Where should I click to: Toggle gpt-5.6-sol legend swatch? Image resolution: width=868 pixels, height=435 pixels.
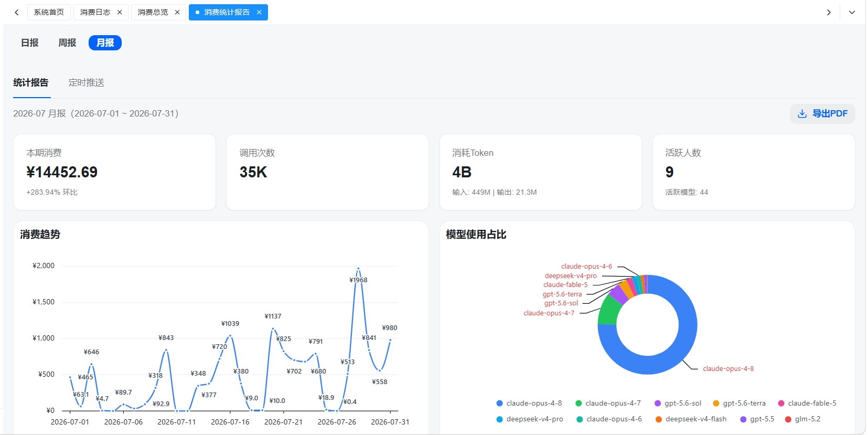click(x=658, y=404)
